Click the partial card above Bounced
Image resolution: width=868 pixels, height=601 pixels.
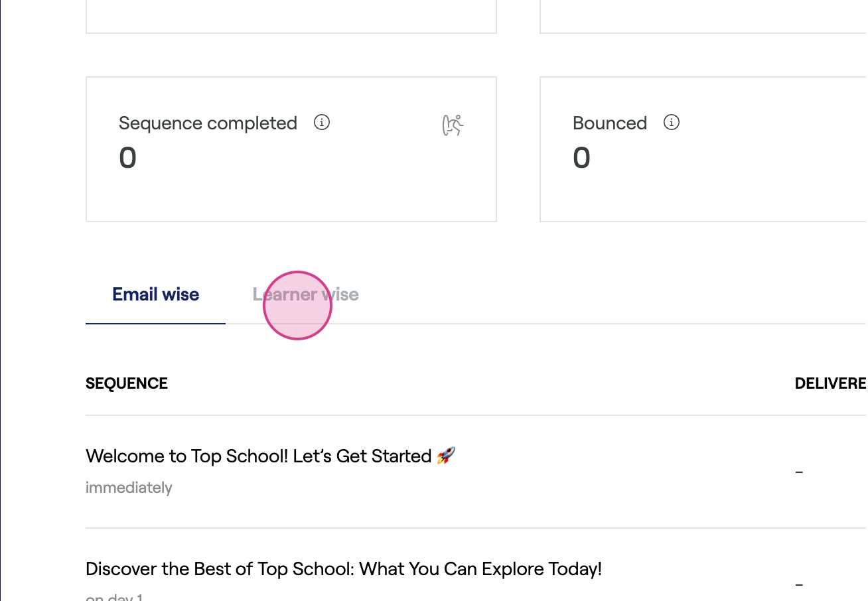[703, 16]
